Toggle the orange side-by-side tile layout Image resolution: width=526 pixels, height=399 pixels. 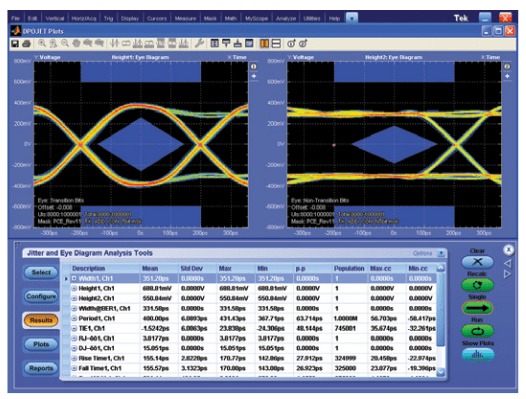click(x=264, y=44)
